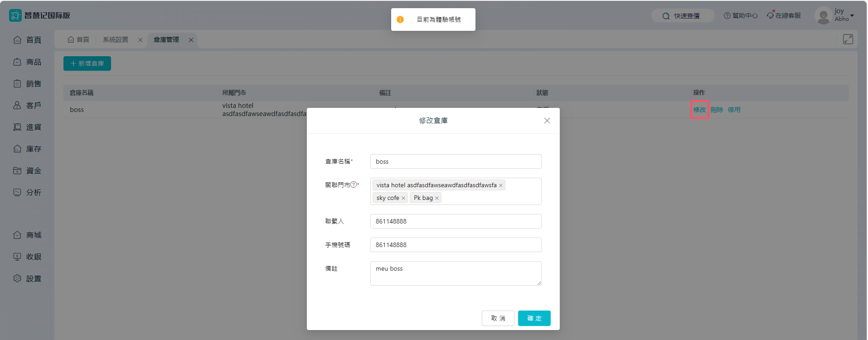
Task: Remove the 'vista hotel' store tag
Action: click(501, 185)
